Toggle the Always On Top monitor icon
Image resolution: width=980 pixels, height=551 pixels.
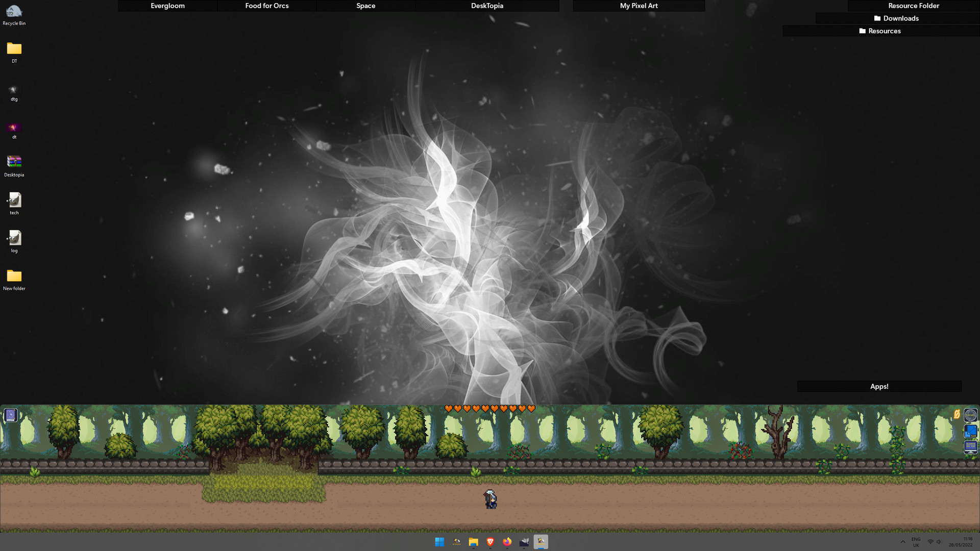coord(970,447)
